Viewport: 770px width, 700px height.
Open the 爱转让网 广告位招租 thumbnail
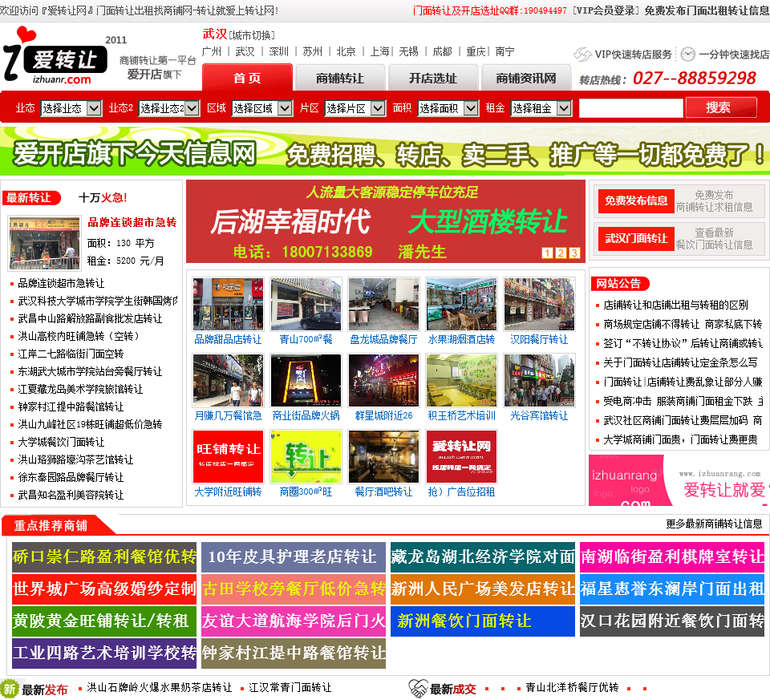[461, 456]
